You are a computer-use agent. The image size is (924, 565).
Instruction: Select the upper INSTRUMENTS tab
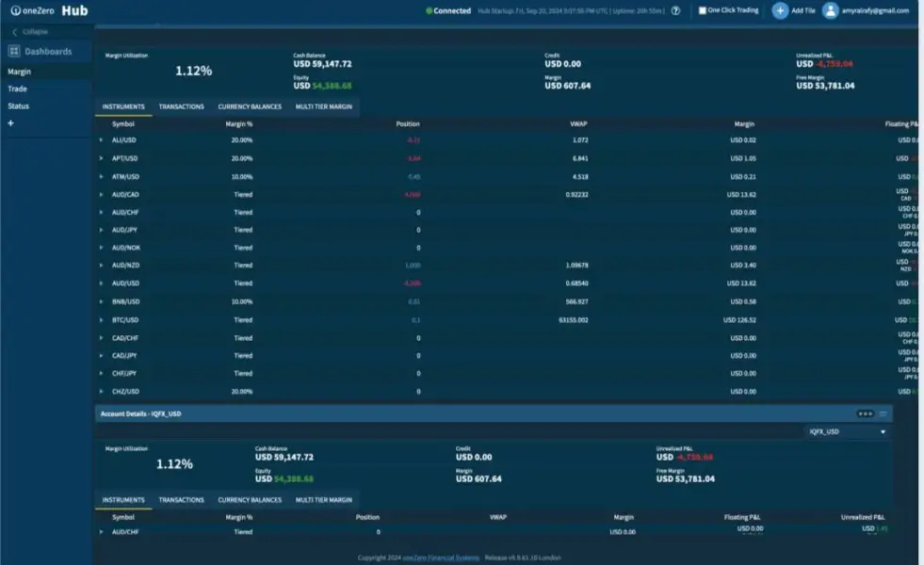tap(123, 106)
